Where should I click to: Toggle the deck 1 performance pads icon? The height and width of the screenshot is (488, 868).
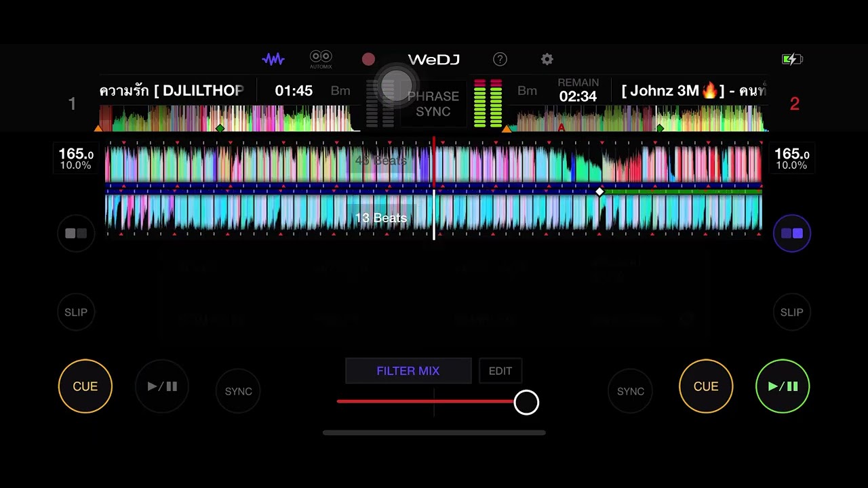pyautogui.click(x=76, y=233)
